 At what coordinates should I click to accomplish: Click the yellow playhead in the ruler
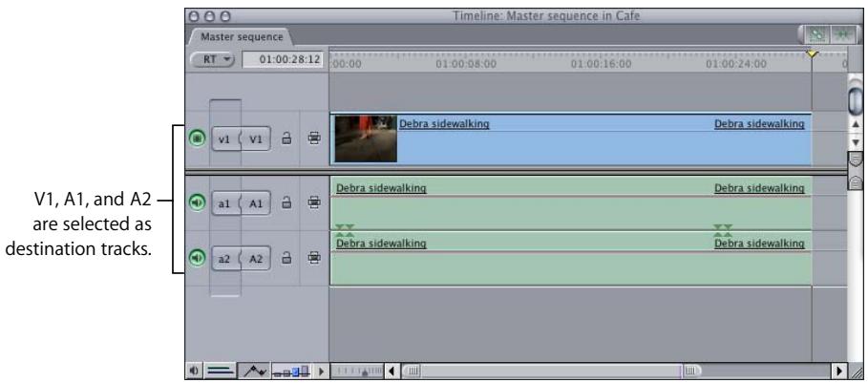(812, 53)
